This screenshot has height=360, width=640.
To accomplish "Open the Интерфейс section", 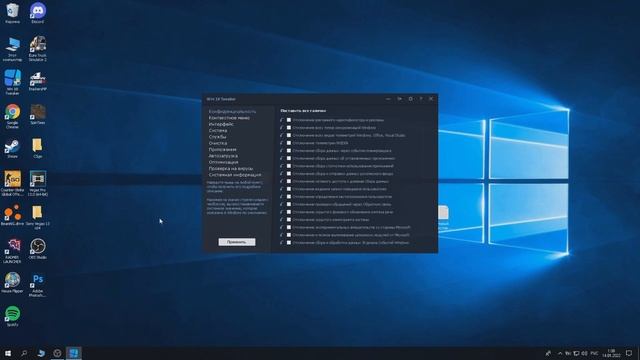I will click(221, 124).
